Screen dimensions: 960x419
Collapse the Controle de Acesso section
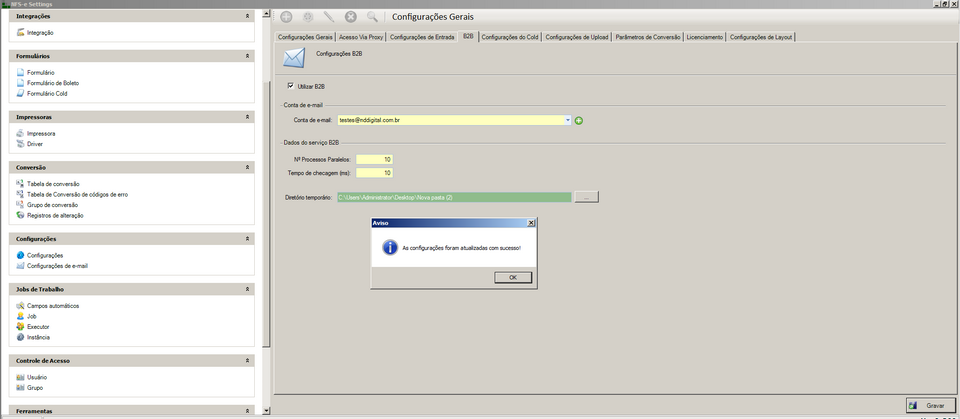(x=247, y=361)
